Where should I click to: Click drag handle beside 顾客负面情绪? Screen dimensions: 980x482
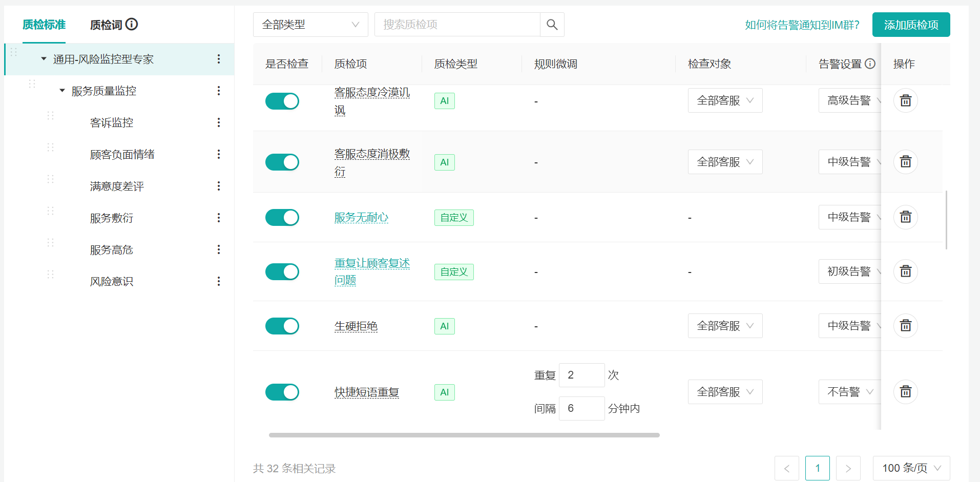point(50,147)
